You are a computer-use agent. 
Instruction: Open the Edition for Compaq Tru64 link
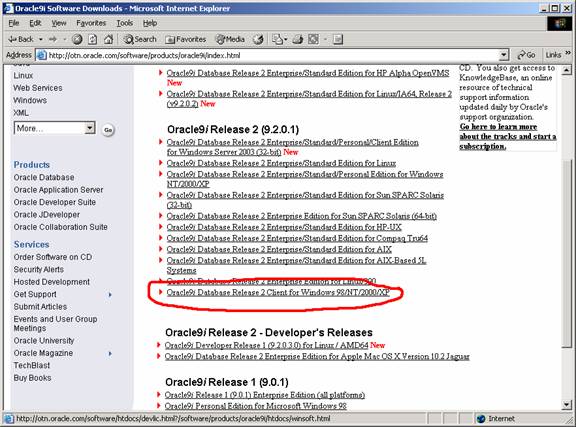(297, 238)
